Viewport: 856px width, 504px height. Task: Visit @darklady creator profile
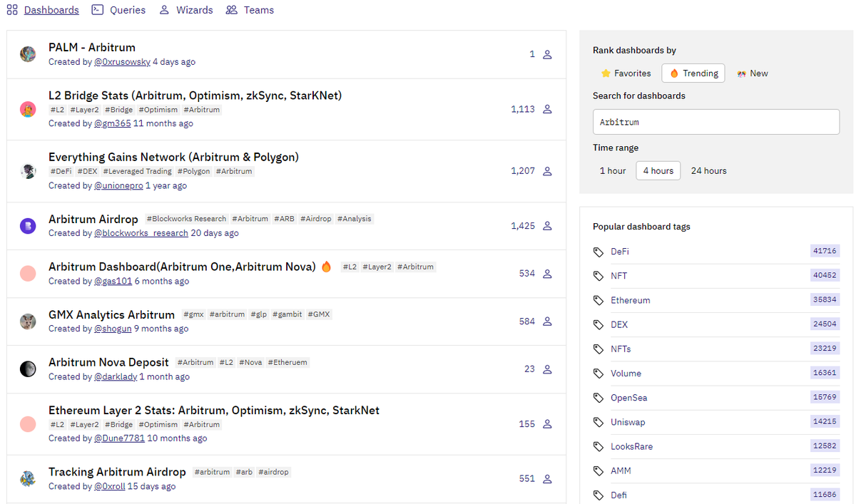[x=116, y=376]
